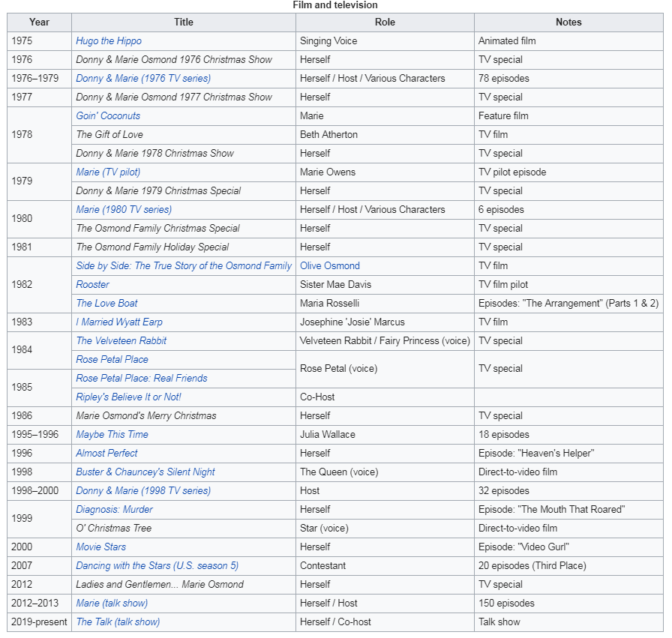The height and width of the screenshot is (638, 672).
Task: Open Buster & Chauncey's Silent Night link
Action: coord(145,472)
